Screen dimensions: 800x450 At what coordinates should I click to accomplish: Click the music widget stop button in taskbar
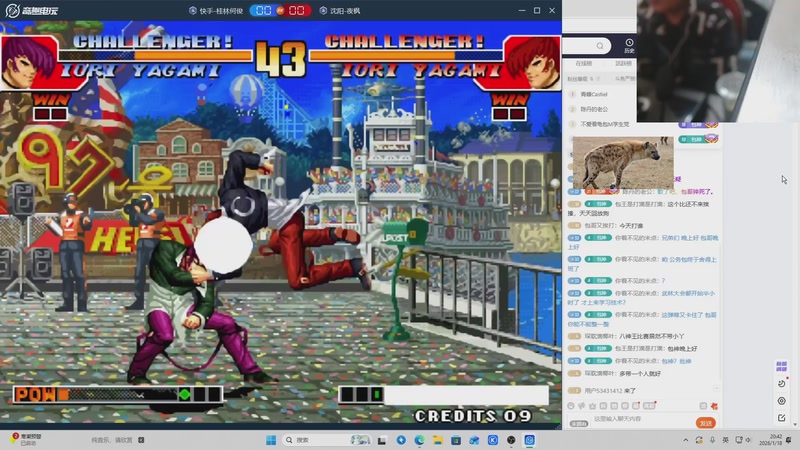(x=141, y=440)
